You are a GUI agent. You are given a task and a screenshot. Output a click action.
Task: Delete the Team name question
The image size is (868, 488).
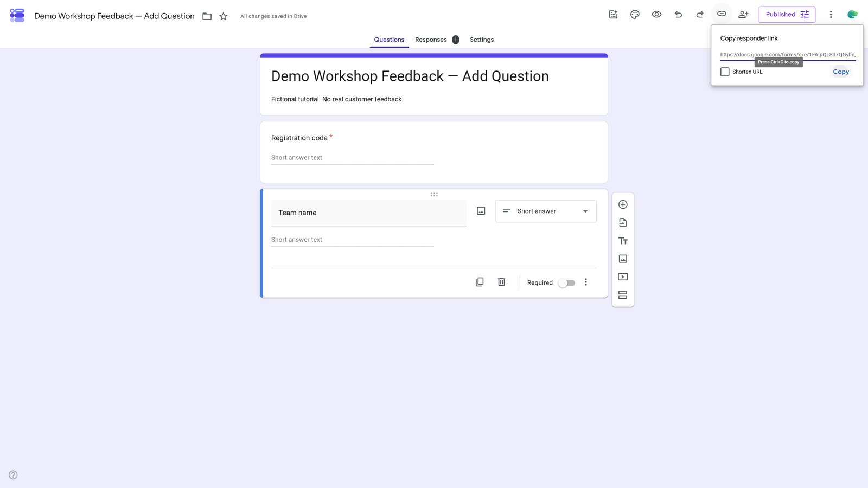click(x=502, y=282)
